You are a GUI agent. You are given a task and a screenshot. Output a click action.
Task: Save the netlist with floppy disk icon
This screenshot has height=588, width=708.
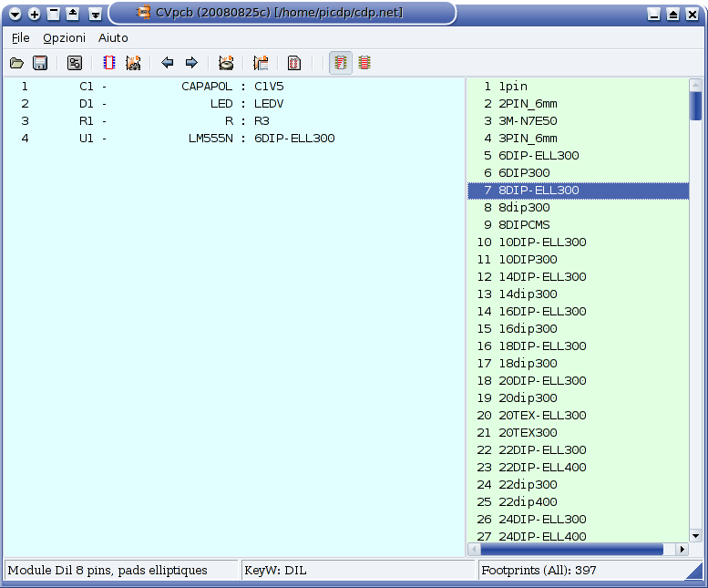click(x=40, y=63)
